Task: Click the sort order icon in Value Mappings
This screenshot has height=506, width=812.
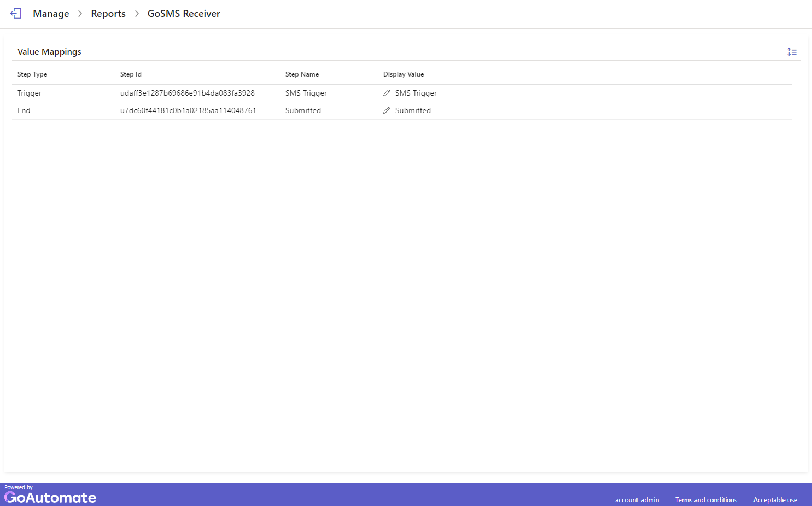Action: click(792, 52)
